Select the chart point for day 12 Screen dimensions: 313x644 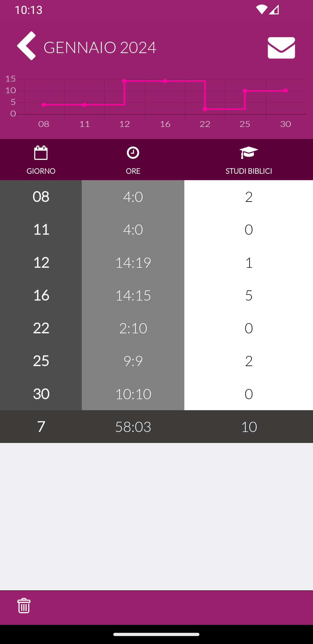124,81
